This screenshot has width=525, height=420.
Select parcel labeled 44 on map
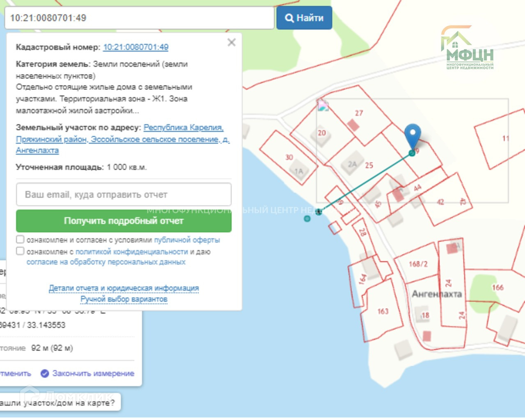(417, 188)
